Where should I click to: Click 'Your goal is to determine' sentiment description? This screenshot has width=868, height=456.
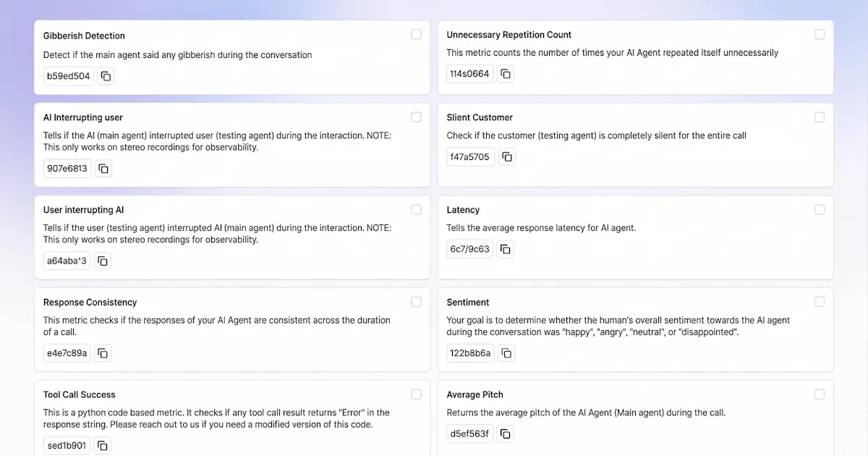click(x=618, y=326)
